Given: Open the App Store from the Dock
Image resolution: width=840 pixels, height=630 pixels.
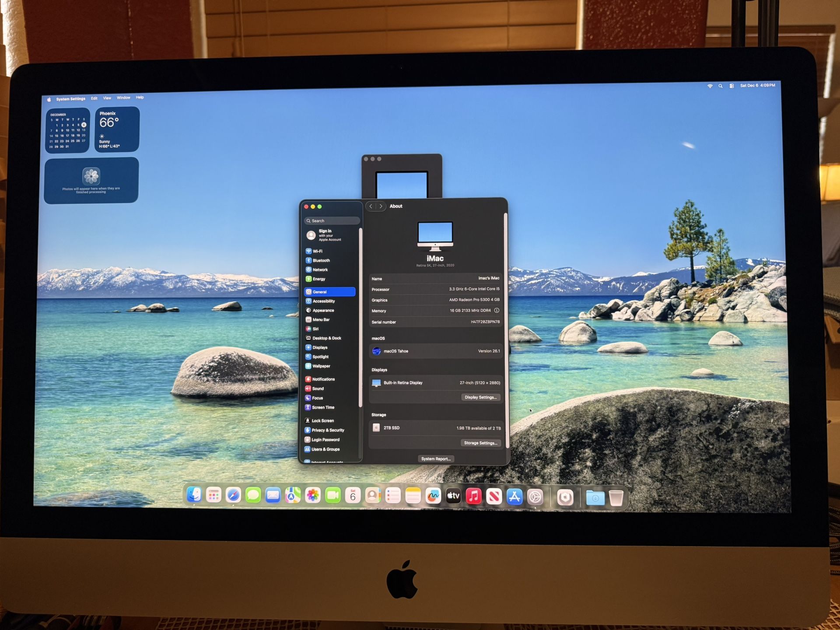Looking at the screenshot, I should (x=515, y=496).
